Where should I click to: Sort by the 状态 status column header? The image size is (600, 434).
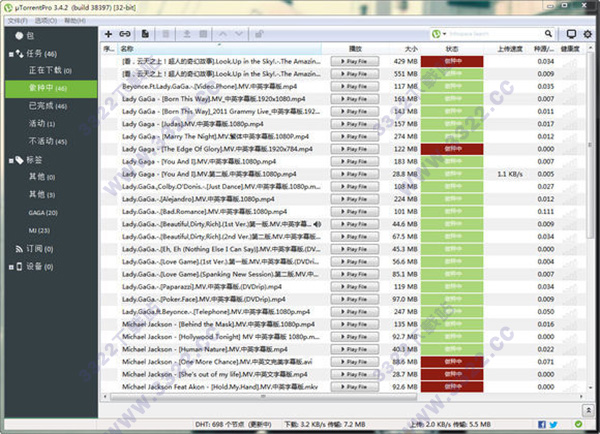click(452, 49)
